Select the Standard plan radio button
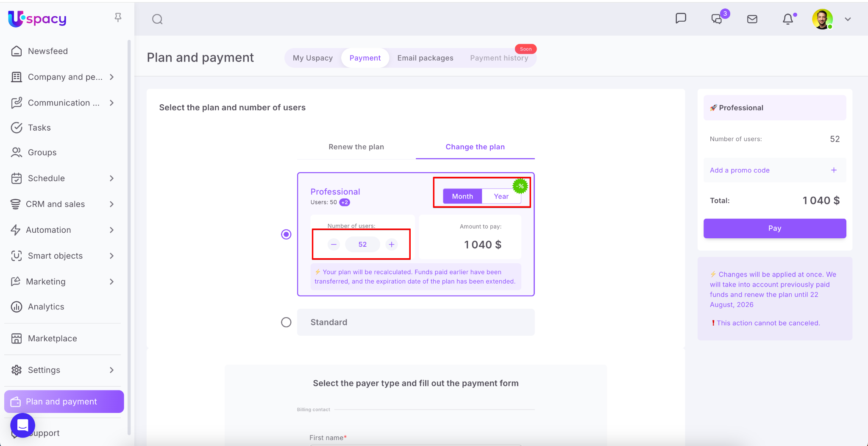The width and height of the screenshot is (868, 446). coord(287,322)
